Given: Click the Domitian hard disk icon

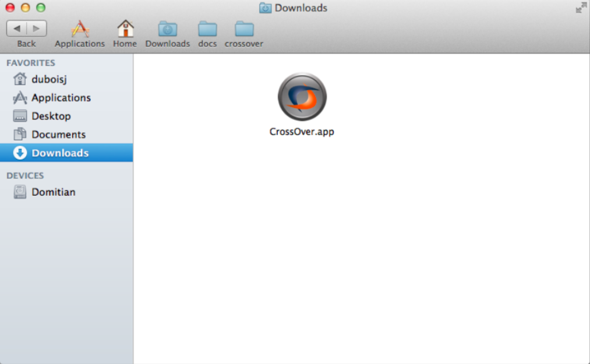Looking at the screenshot, I should tap(20, 192).
